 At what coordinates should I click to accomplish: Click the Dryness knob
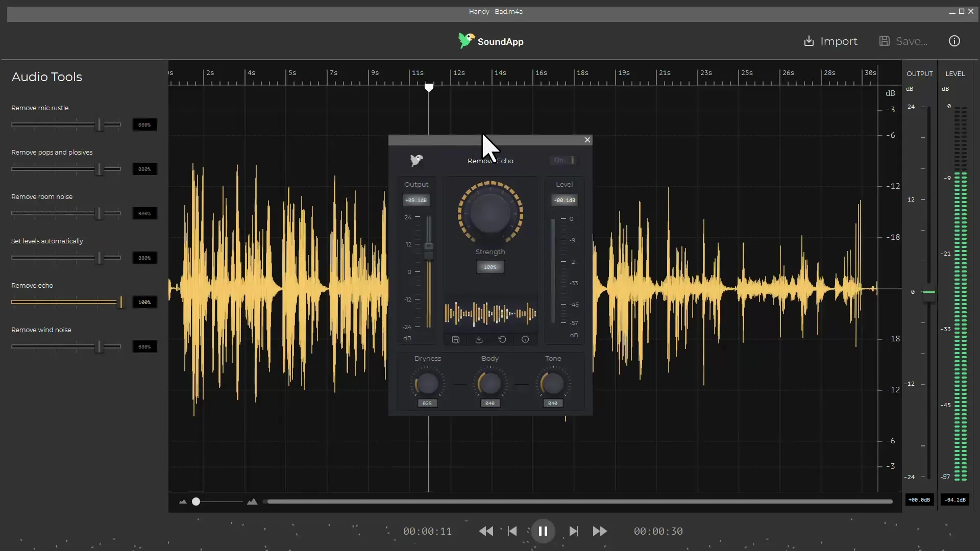(x=427, y=384)
